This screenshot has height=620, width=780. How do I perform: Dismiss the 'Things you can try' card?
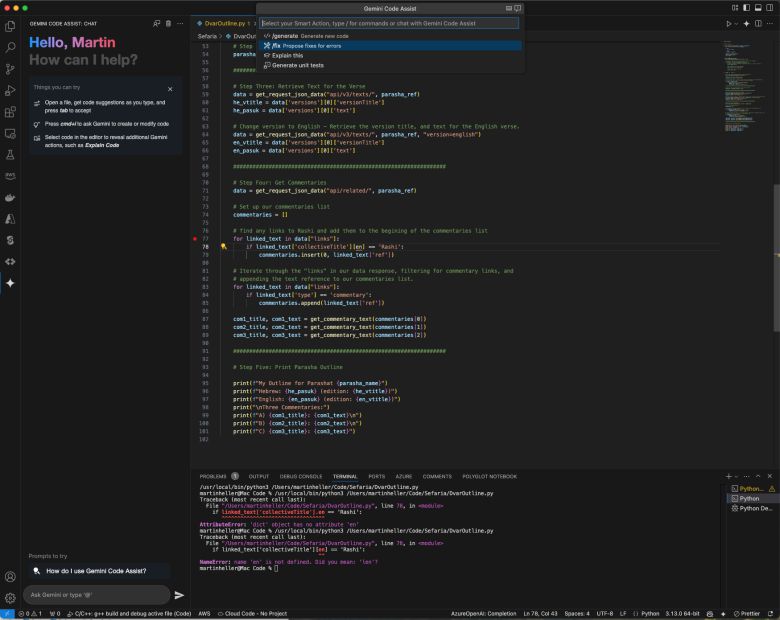[170, 88]
